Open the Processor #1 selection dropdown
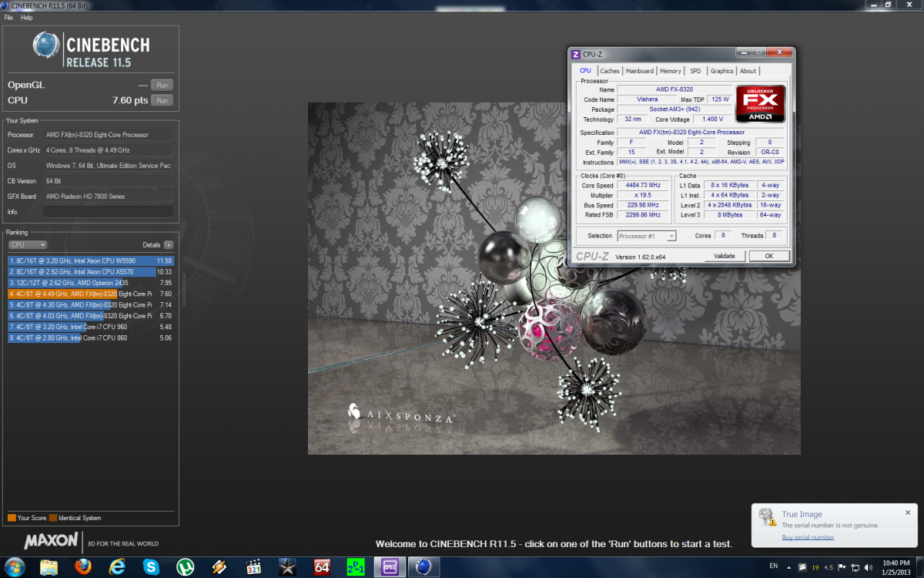The image size is (924, 578). coord(647,236)
